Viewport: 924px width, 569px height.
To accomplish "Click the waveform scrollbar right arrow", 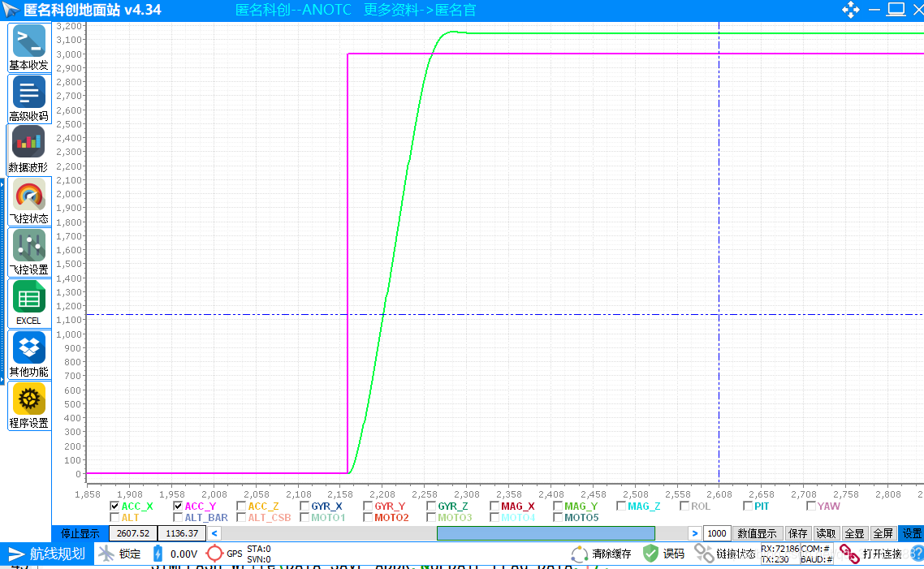I will click(695, 533).
